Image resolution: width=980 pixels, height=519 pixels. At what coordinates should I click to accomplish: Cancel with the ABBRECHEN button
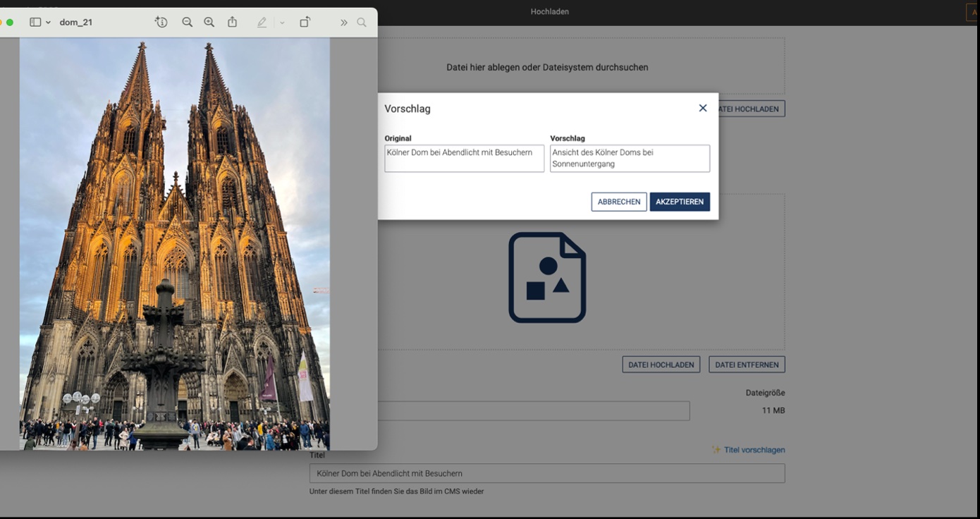click(619, 202)
